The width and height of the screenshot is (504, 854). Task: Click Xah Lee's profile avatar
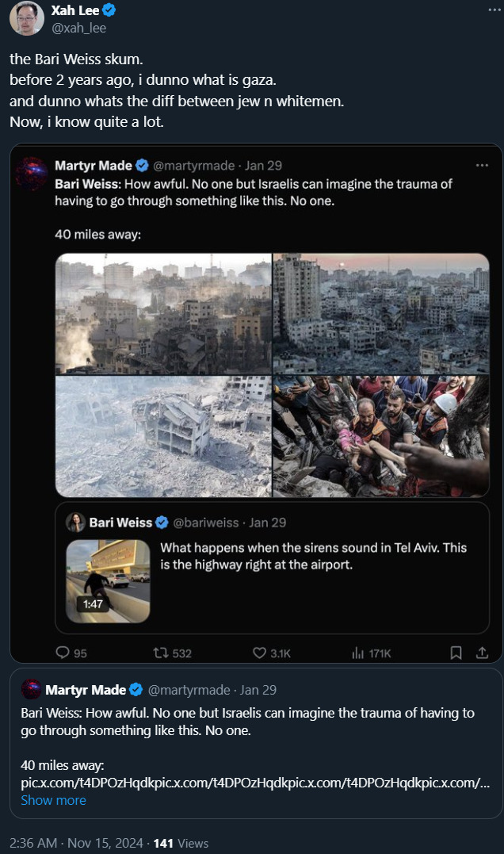[x=26, y=19]
